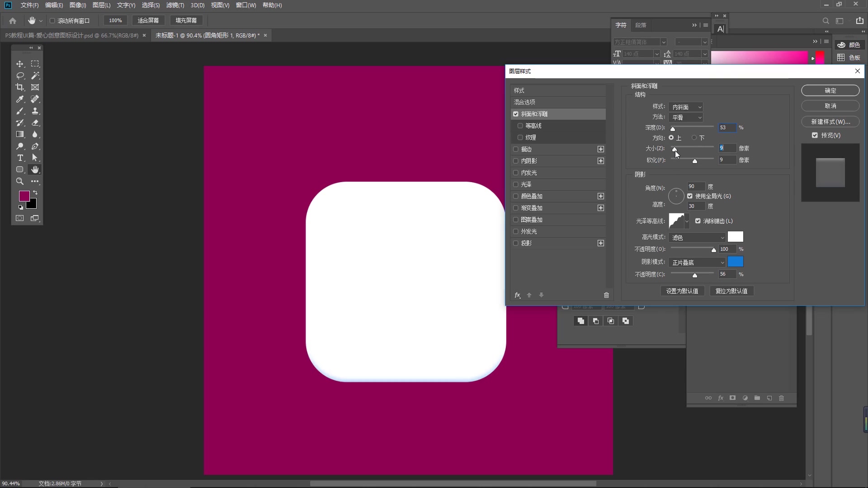The width and height of the screenshot is (868, 488).
Task: Select the Dodge tool
Action: pyautogui.click(x=20, y=146)
